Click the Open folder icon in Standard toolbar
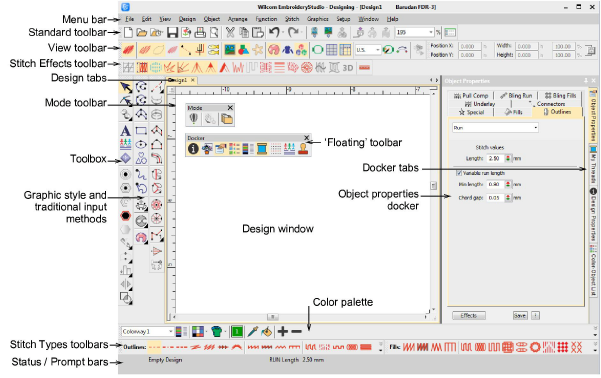Viewport: 601px width, 378px height. (x=142, y=33)
